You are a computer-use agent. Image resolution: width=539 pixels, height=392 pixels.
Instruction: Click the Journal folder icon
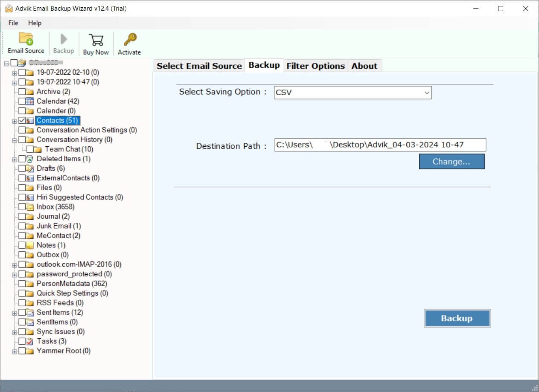pyautogui.click(x=30, y=216)
